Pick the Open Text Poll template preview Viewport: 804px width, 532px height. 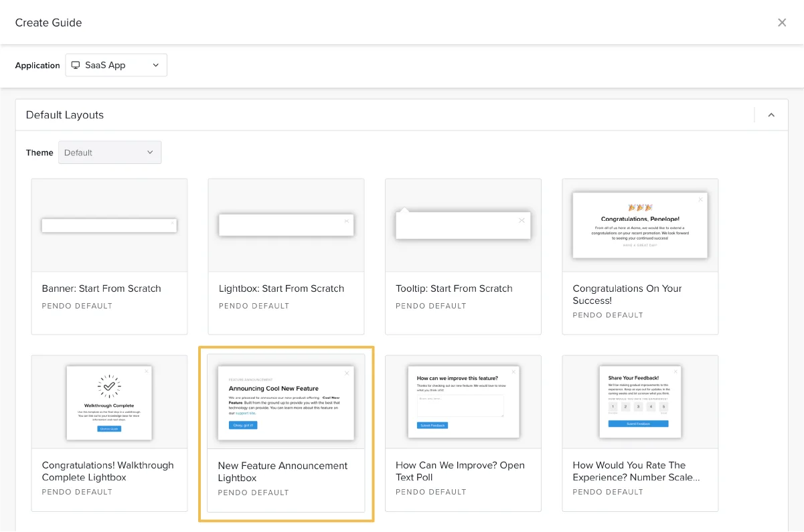click(463, 402)
